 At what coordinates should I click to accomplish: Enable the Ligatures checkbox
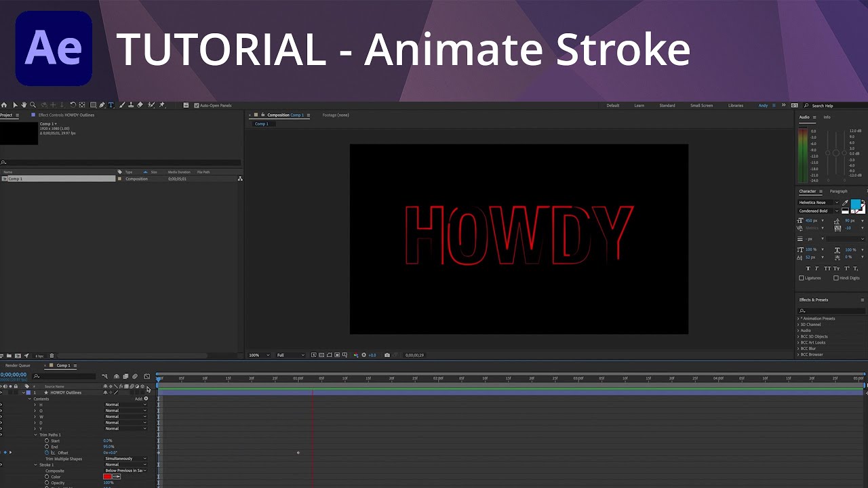coord(802,278)
